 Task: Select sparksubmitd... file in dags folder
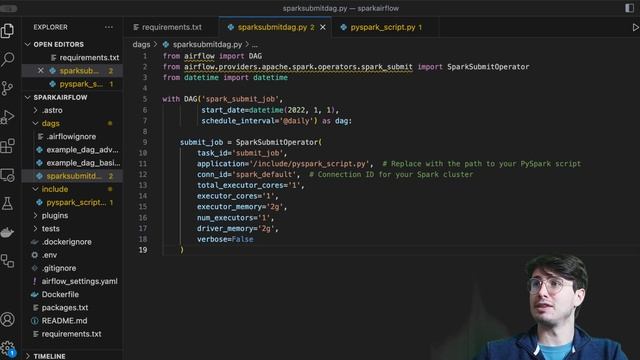[x=72, y=176]
